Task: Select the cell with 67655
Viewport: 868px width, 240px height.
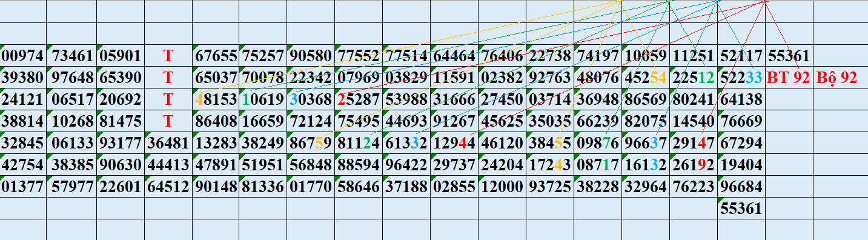Action: click(216, 56)
